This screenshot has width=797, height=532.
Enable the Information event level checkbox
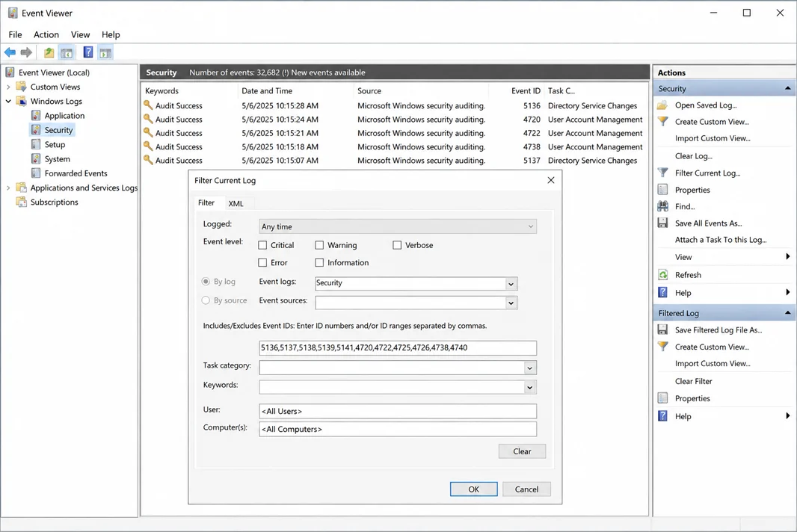point(319,263)
